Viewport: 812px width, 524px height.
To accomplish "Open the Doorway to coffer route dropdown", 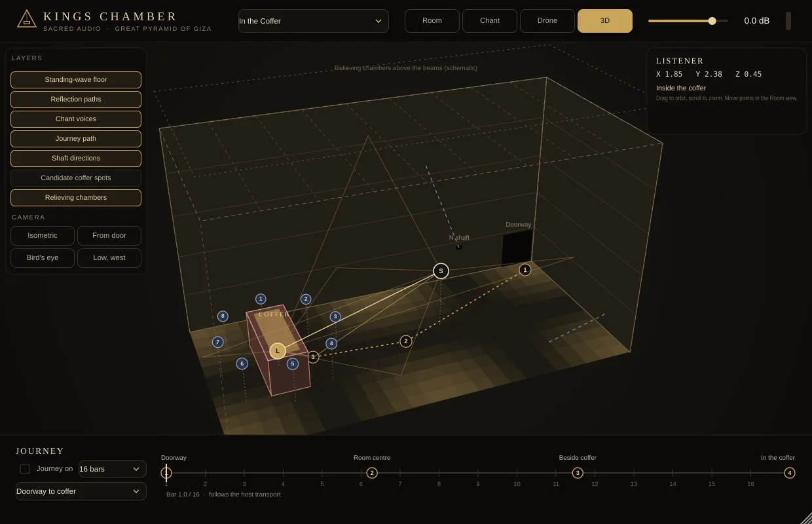I will (x=81, y=491).
